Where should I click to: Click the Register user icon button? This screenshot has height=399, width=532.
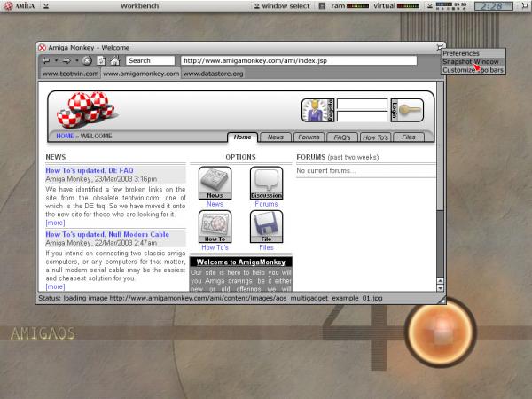pos(318,110)
